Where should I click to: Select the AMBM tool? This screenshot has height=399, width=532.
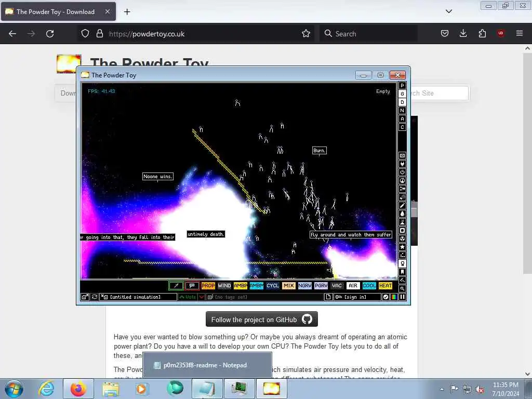[257, 286]
